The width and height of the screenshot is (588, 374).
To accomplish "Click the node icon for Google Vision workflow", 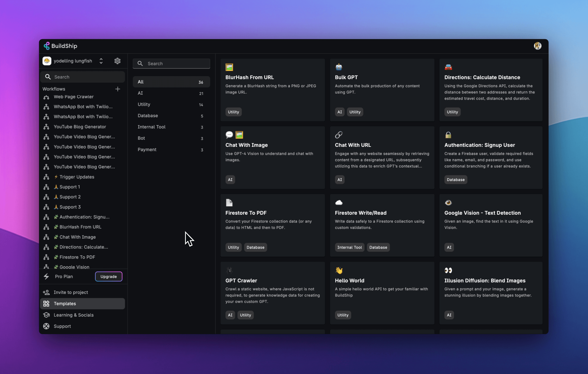I will (x=46, y=267).
